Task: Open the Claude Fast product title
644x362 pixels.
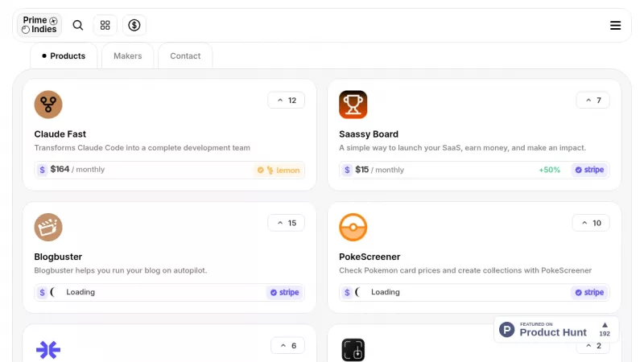Action: tap(60, 134)
